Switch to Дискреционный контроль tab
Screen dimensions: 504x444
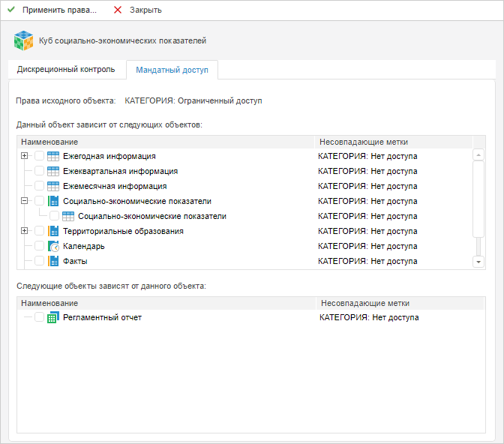tap(66, 70)
